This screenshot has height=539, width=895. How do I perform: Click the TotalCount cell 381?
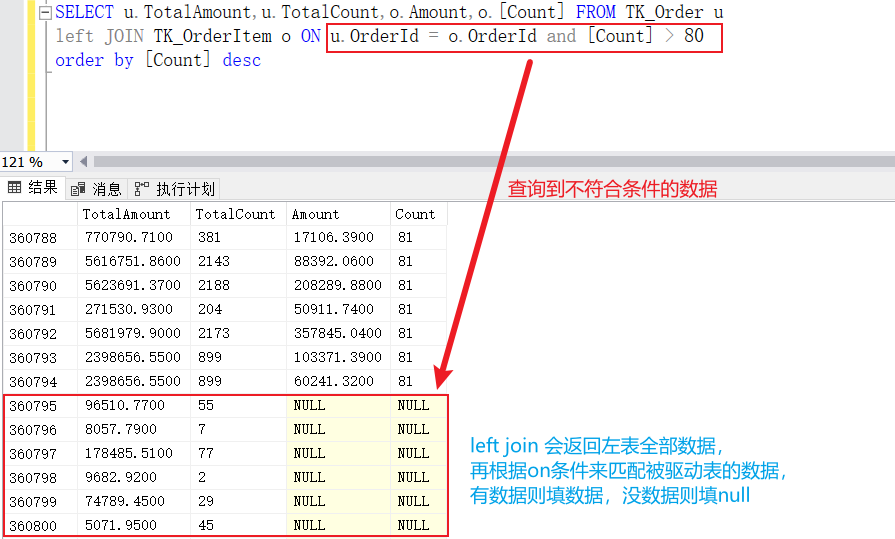pyautogui.click(x=239, y=238)
